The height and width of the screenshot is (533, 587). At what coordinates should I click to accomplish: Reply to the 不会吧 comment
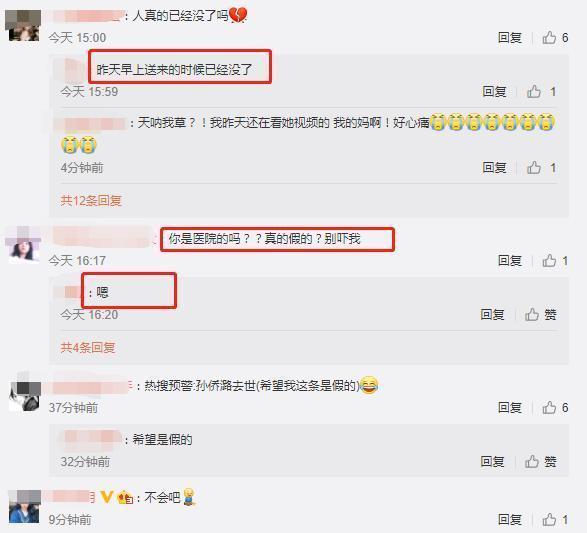(510, 520)
